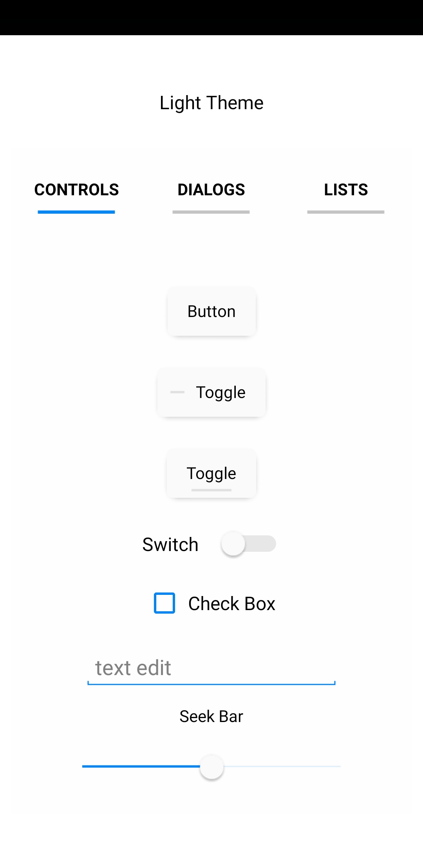Click the gray underline beneath DIALOGS

point(211,212)
